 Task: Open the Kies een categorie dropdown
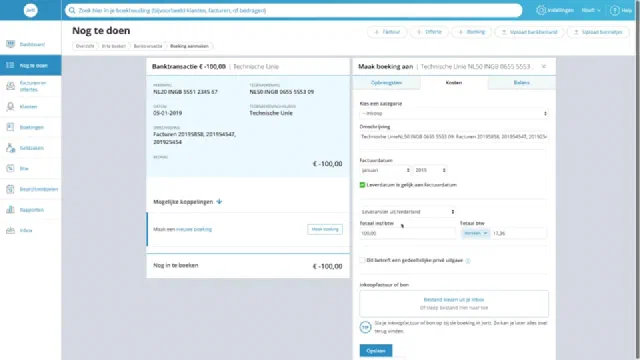454,113
